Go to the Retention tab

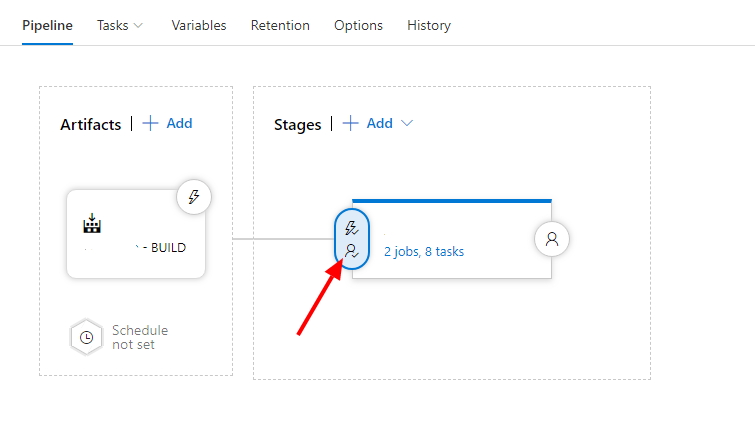click(x=280, y=25)
